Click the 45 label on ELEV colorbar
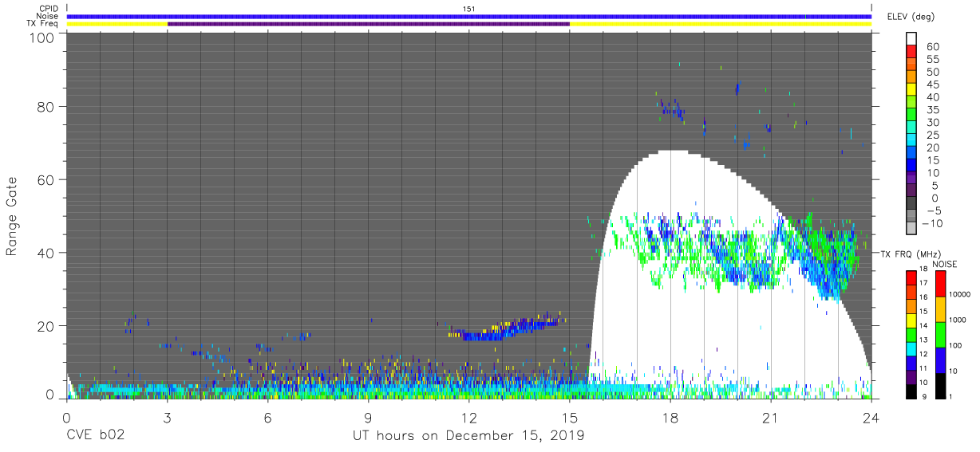980x452 pixels. point(934,85)
